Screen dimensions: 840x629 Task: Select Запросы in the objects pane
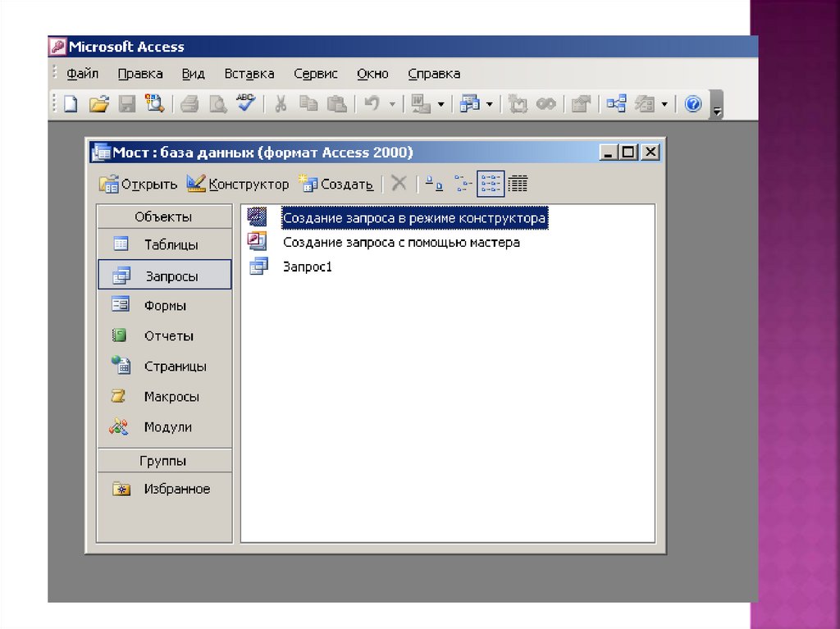point(164,276)
